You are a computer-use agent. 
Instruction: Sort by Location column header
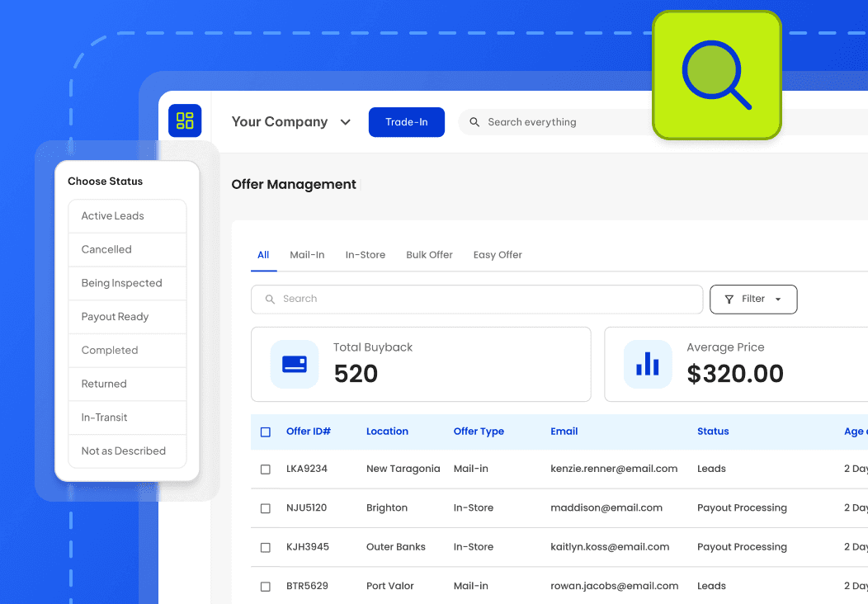pos(387,432)
